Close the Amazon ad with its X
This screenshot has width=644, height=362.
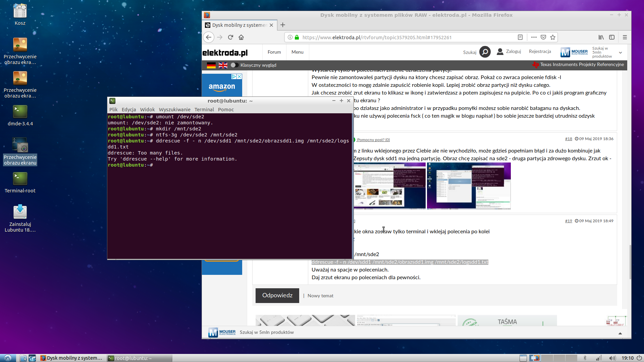pos(239,77)
